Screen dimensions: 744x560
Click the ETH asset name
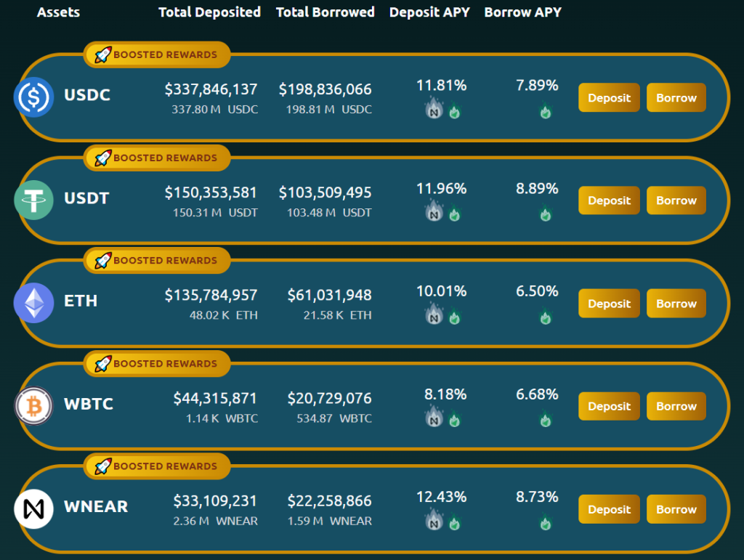click(81, 301)
